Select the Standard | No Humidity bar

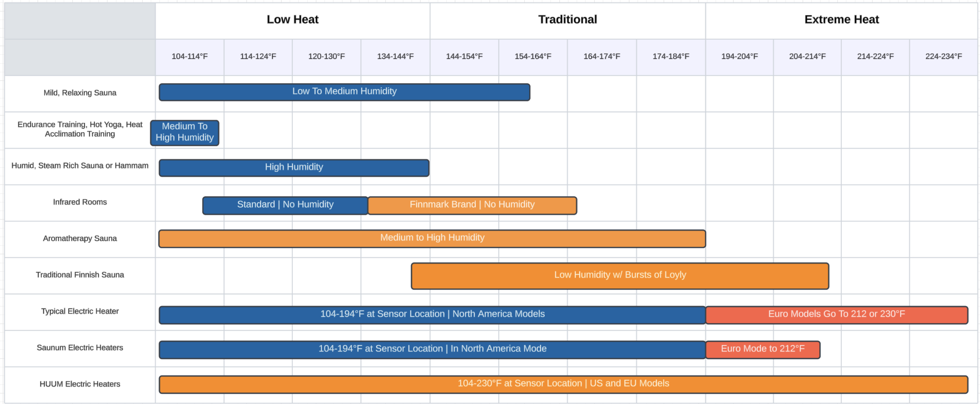(285, 205)
